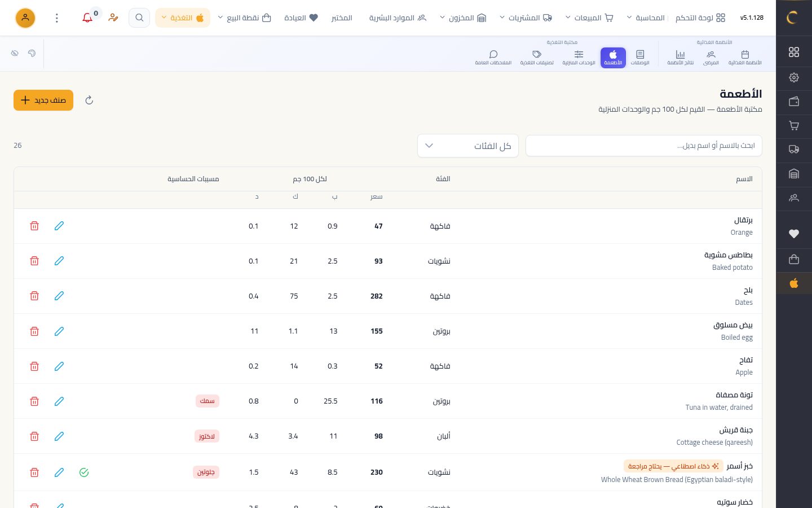Delete the Cottage cheese row using the trash icon
812x508 pixels.
coord(34,436)
